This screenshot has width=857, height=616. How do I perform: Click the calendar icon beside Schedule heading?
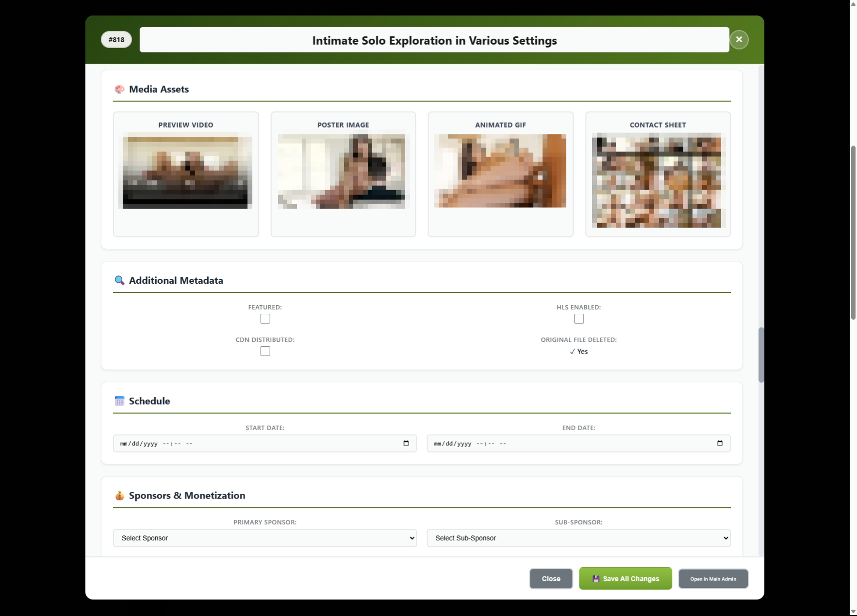pos(119,401)
